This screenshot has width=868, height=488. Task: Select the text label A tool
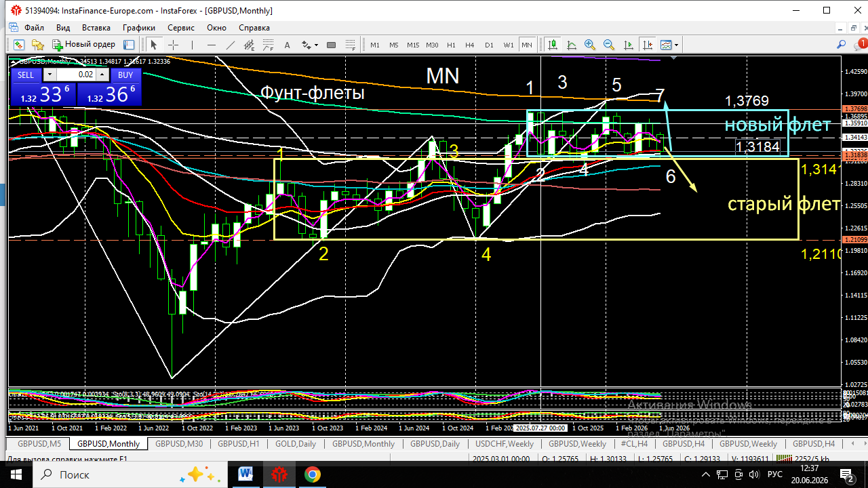287,45
